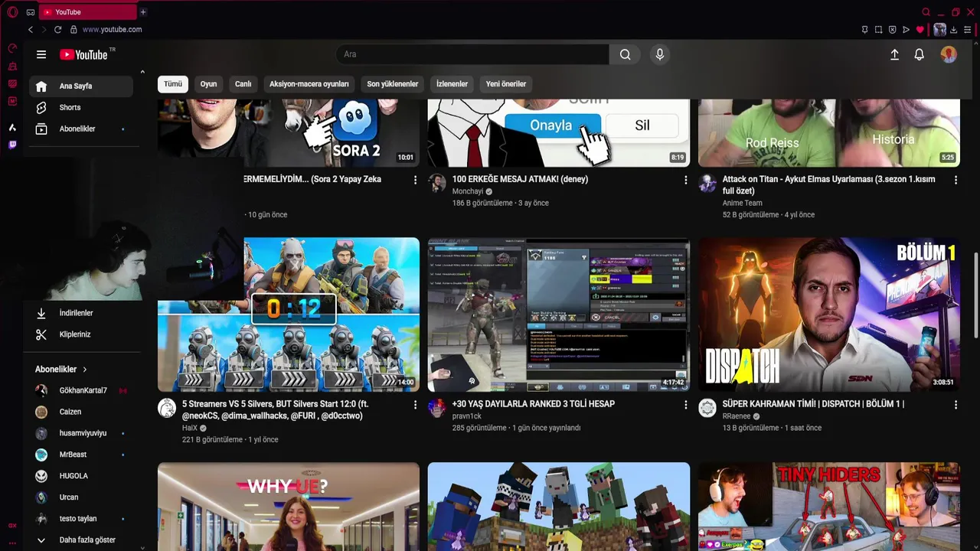This screenshot has width=980, height=551.
Task: Select the Oyun filter chip
Action: coord(208,84)
